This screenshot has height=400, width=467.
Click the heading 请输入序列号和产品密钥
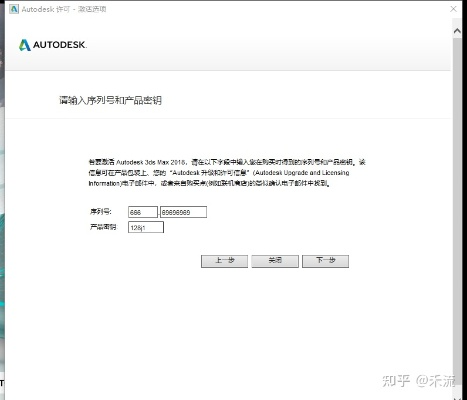(x=110, y=100)
